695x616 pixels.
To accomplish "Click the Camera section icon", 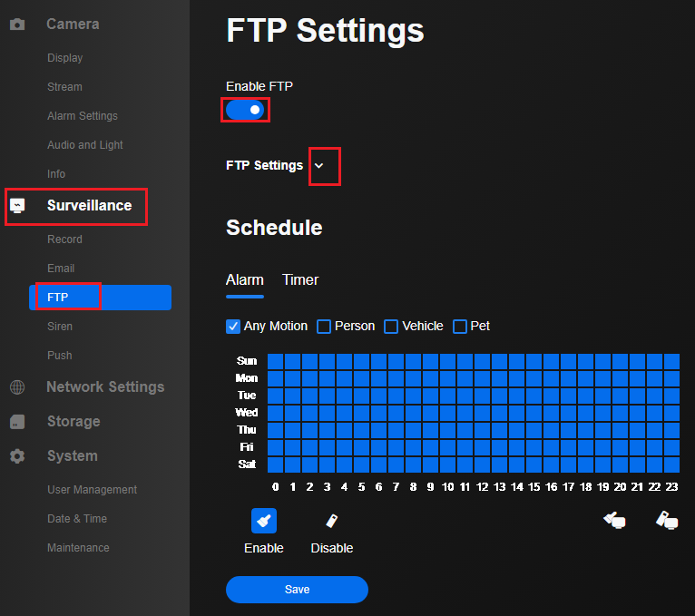I will [x=17, y=24].
